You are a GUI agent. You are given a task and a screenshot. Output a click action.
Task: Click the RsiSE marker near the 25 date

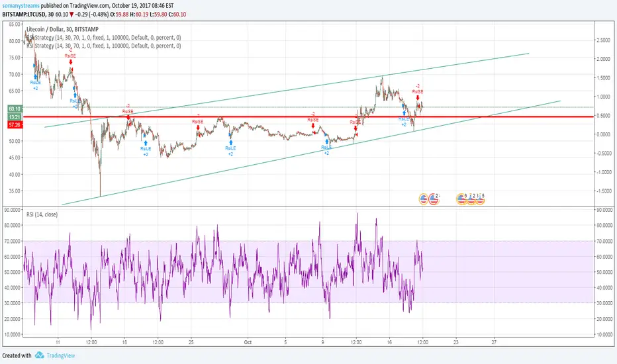[197, 122]
